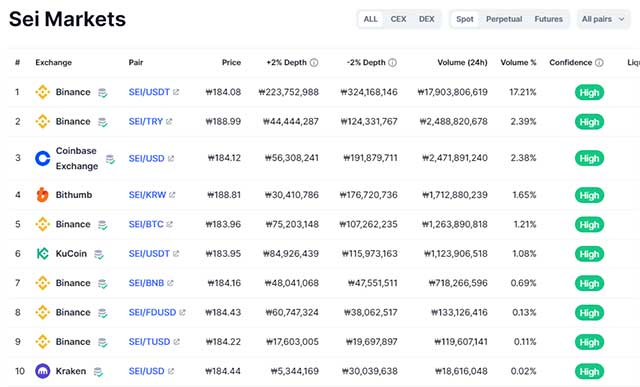Image resolution: width=640 pixels, height=387 pixels.
Task: Click reserves badge icon in Binance SEI/TRY row
Action: pyautogui.click(x=102, y=122)
